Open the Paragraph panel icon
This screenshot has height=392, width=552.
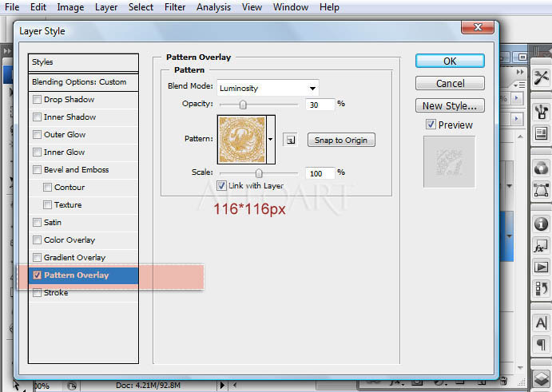pos(542,344)
